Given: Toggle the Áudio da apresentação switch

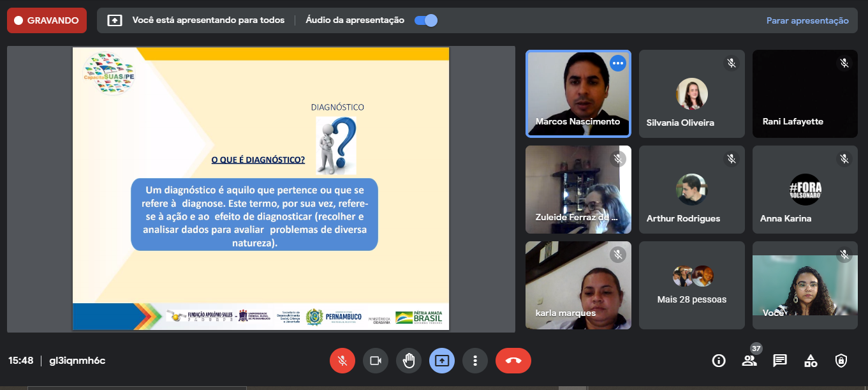Looking at the screenshot, I should [x=426, y=20].
